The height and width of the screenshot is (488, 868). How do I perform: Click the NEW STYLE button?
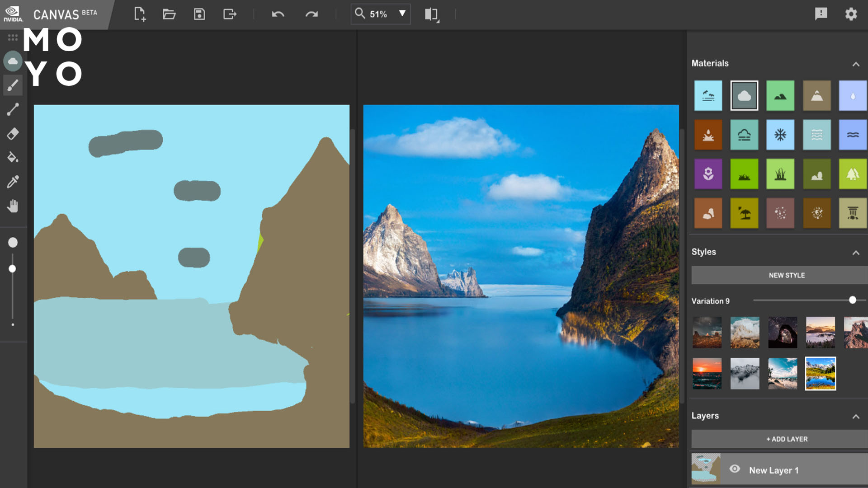[786, 275]
